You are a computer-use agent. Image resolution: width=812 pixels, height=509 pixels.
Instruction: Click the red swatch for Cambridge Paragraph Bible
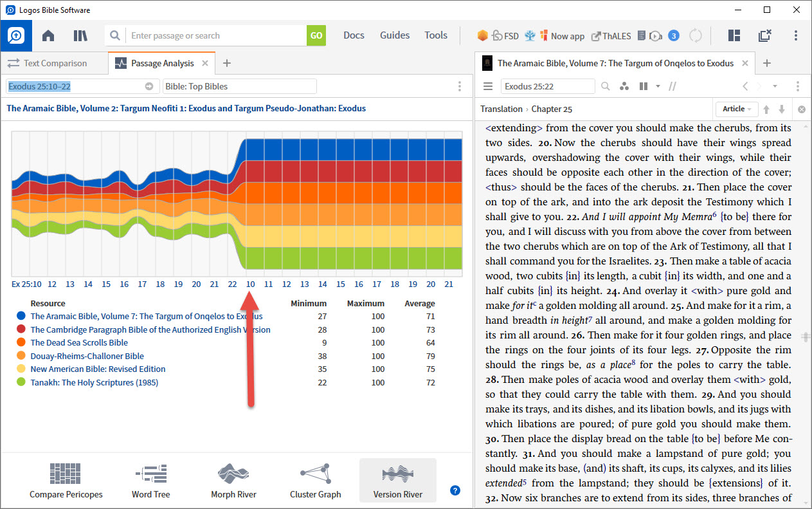21,329
